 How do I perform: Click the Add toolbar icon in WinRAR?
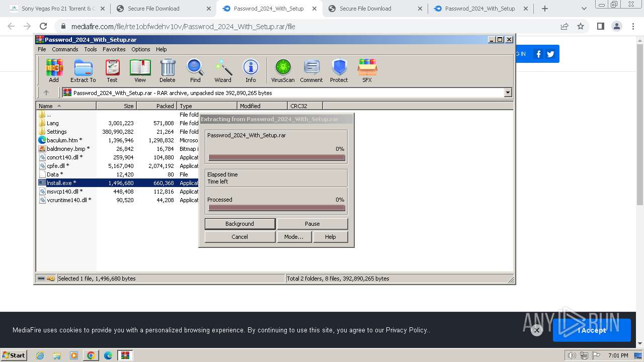click(54, 70)
